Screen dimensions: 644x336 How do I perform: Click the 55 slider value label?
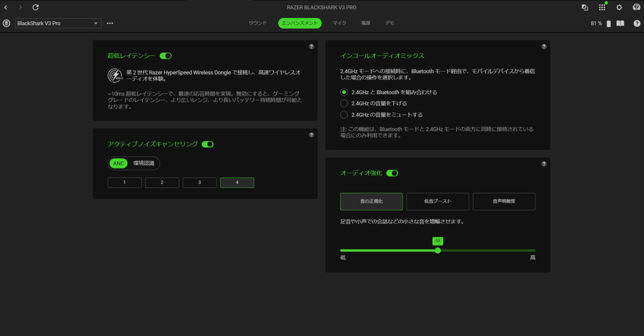pyautogui.click(x=438, y=241)
